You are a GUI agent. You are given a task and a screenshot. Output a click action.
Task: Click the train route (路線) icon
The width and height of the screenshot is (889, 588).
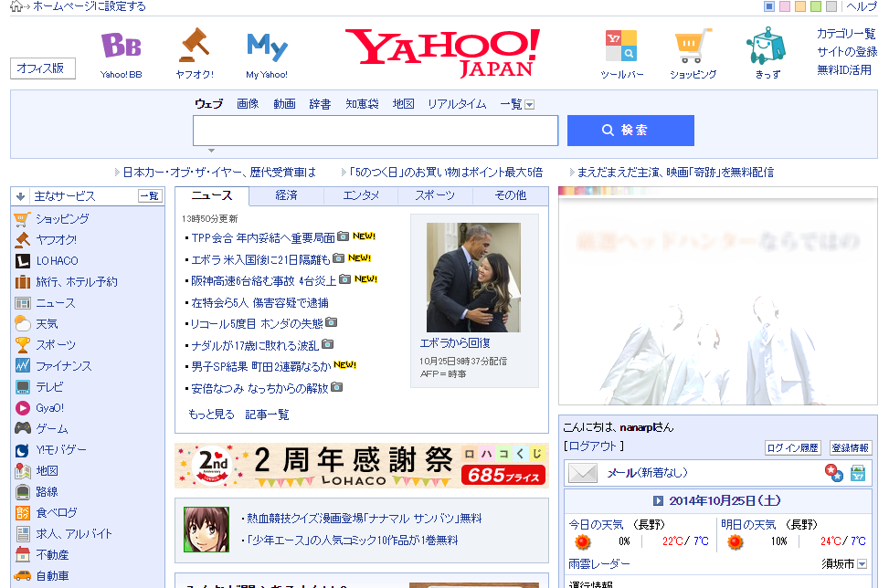[22, 492]
